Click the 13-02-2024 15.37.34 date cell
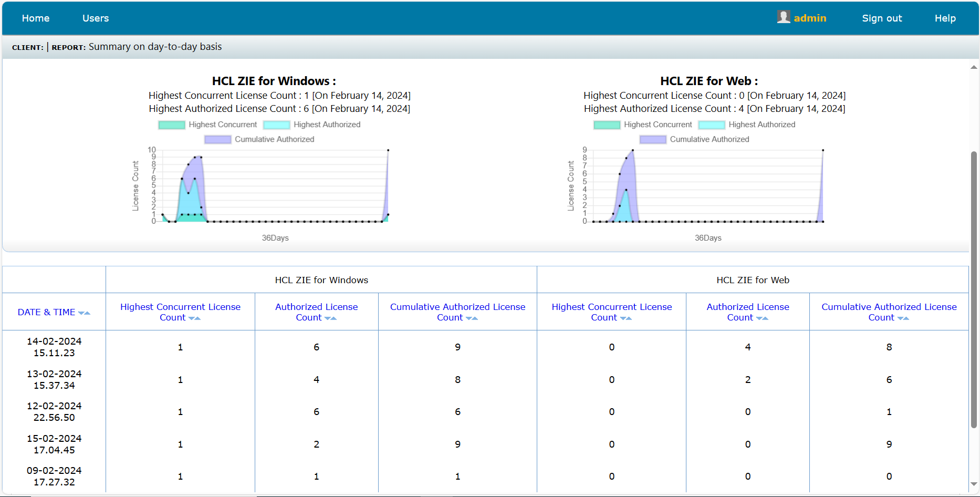 click(x=54, y=380)
